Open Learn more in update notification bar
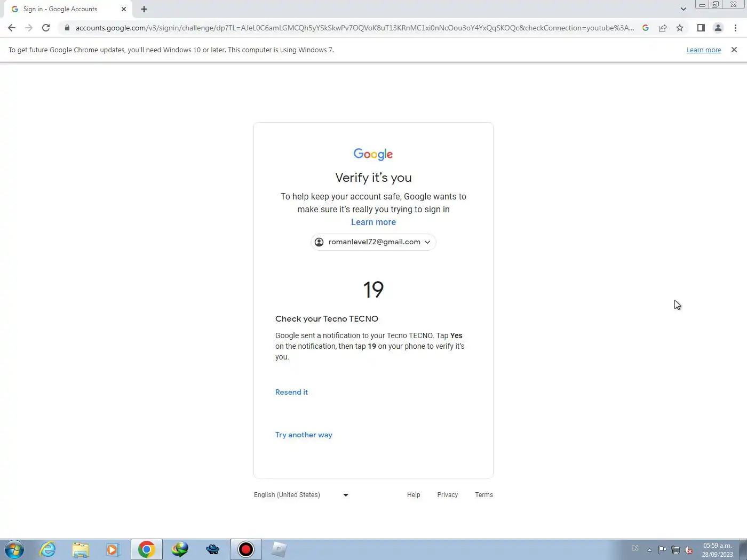The height and width of the screenshot is (560, 747). pyautogui.click(x=704, y=50)
